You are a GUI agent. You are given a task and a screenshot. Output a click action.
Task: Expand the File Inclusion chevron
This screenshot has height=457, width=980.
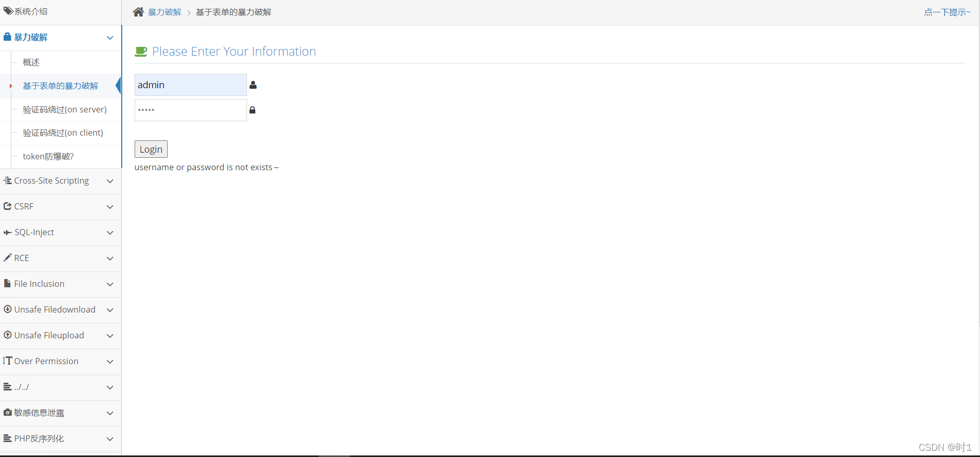pos(110,284)
